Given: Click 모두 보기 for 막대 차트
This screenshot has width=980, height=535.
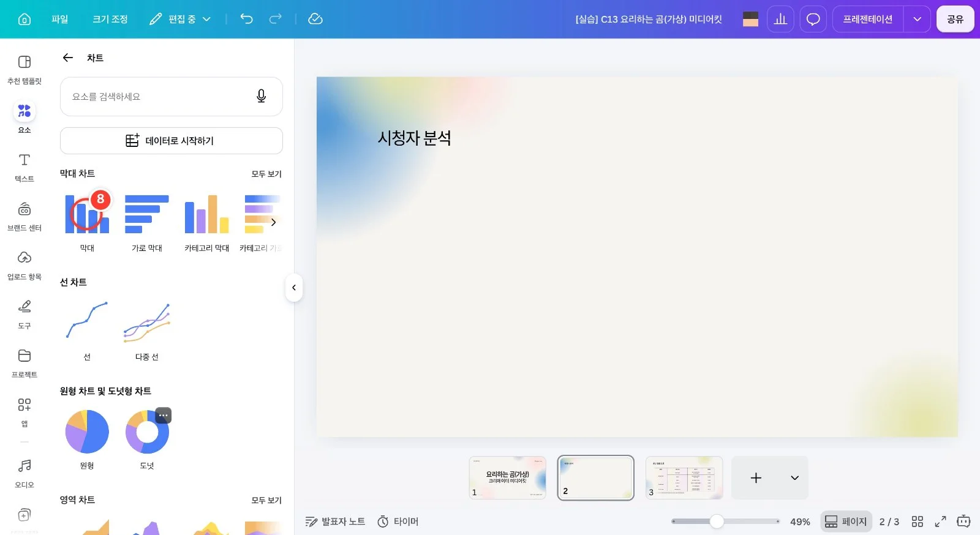Looking at the screenshot, I should [x=266, y=174].
